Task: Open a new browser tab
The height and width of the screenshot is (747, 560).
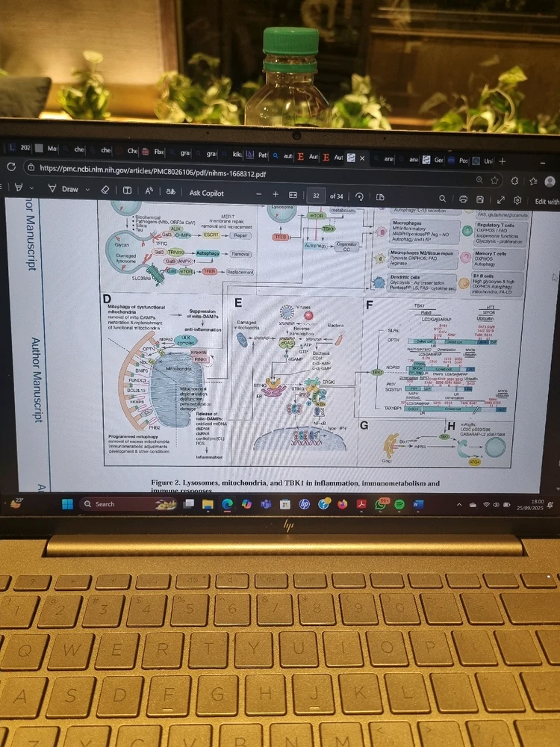Action: tap(502, 161)
